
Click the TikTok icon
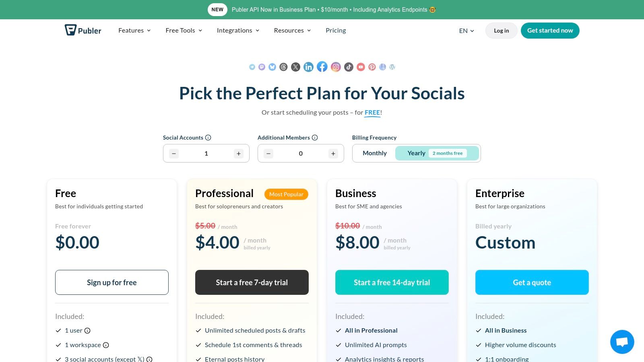coord(349,67)
